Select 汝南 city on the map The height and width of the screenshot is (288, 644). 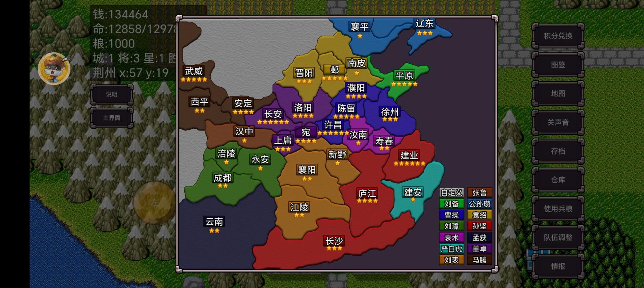point(358,135)
